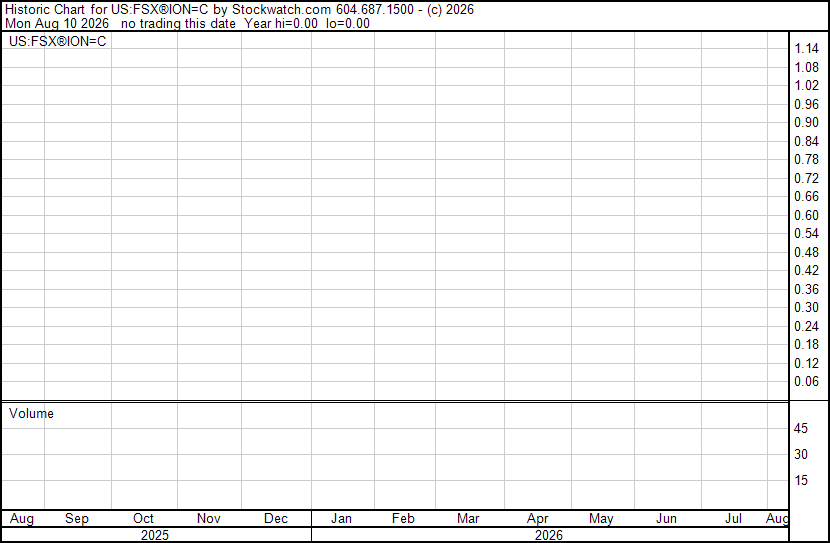
Task: Click the Jan month label on time axis
Action: tap(341, 519)
